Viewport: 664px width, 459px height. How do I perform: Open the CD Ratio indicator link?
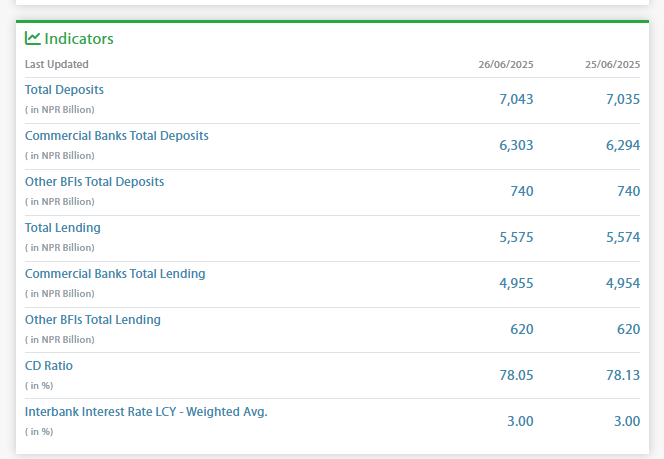click(49, 366)
